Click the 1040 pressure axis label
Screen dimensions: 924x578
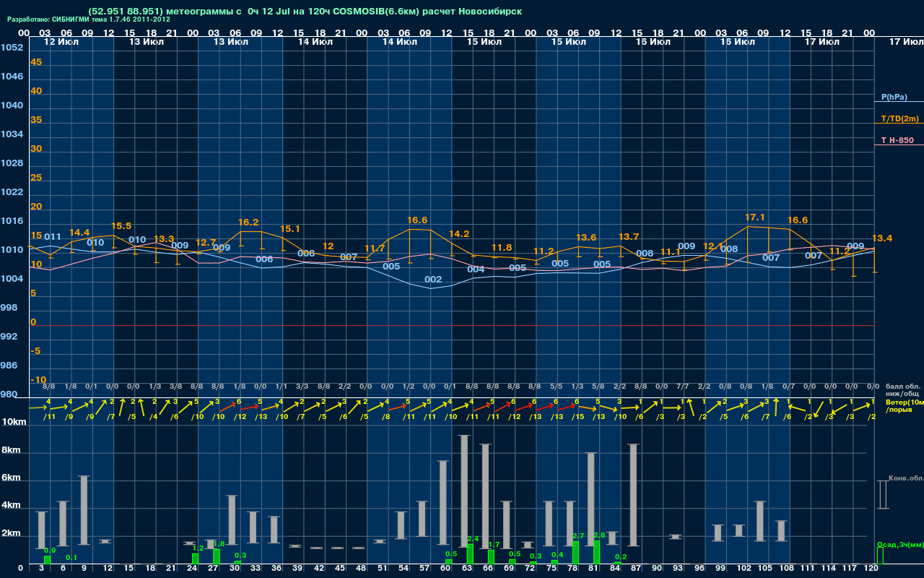(x=12, y=105)
